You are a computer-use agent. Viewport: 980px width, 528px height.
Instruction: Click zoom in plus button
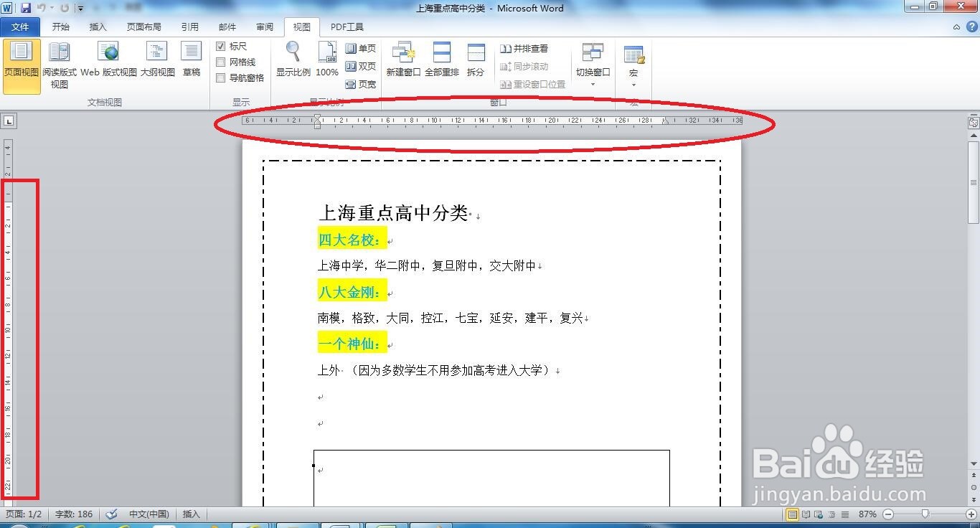click(x=971, y=514)
